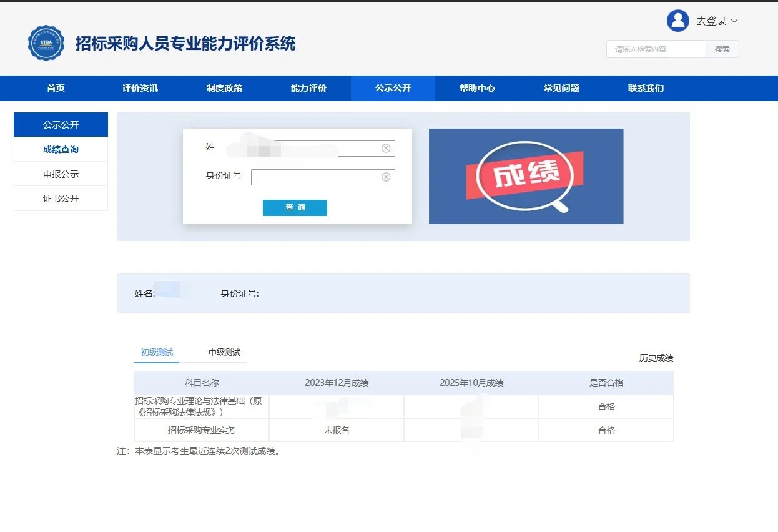This screenshot has width=778, height=532.
Task: Select the 初级测试 results tab
Action: [156, 352]
